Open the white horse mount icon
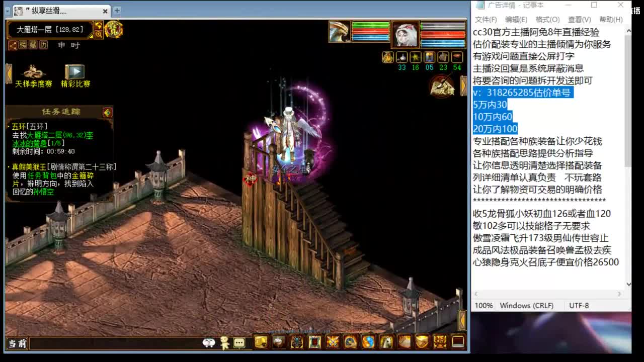644x362 pixels. click(386, 342)
